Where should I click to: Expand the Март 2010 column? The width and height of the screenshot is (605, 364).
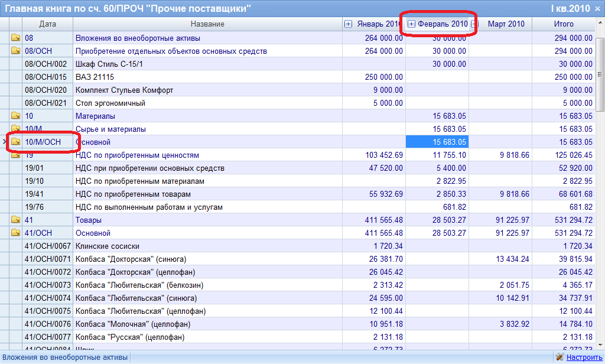click(x=474, y=24)
